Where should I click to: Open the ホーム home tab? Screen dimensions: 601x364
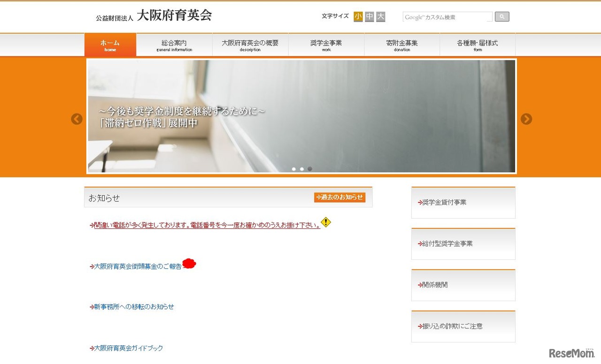[x=110, y=45]
